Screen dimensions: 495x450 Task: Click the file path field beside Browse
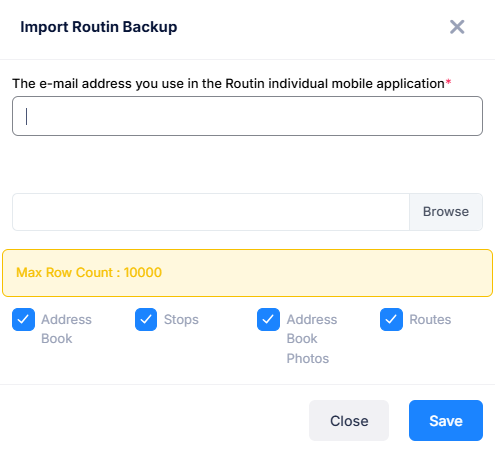[211, 212]
